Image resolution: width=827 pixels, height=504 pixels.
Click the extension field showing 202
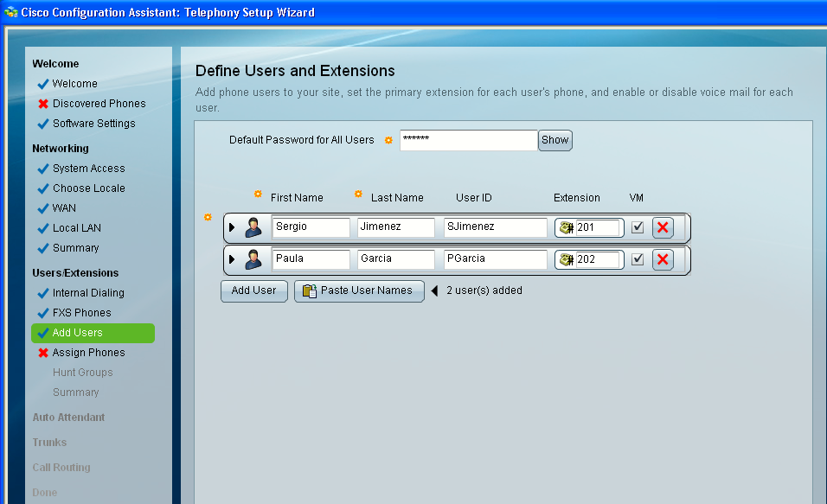coord(598,260)
